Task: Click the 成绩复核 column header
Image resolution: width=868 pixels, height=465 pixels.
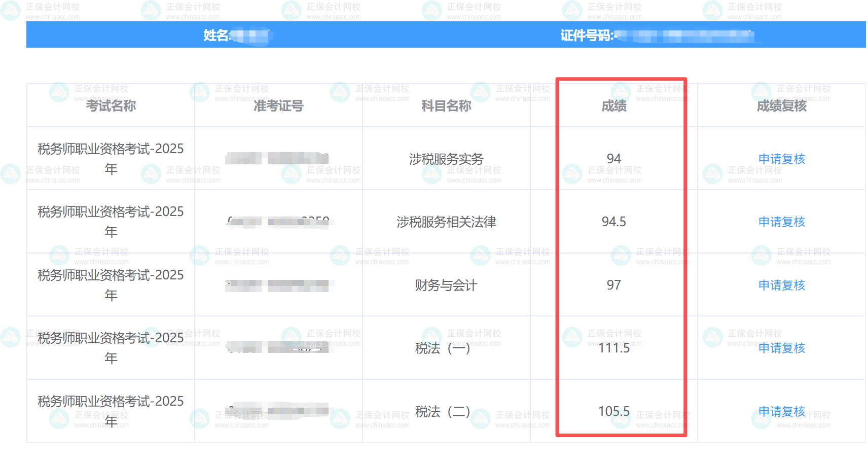Action: coord(781,106)
